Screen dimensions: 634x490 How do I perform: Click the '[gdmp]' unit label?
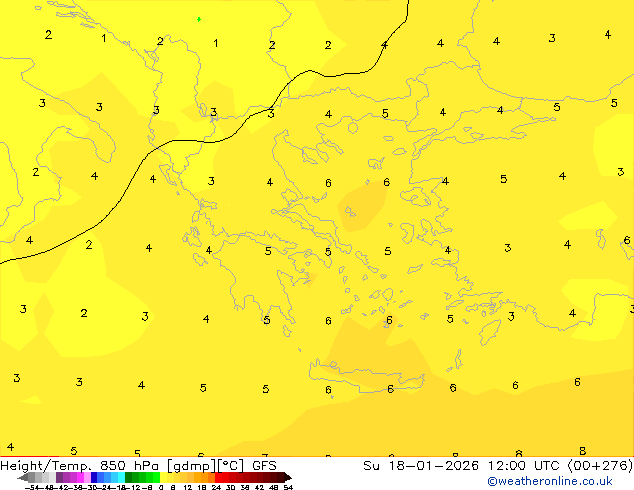pos(191,466)
